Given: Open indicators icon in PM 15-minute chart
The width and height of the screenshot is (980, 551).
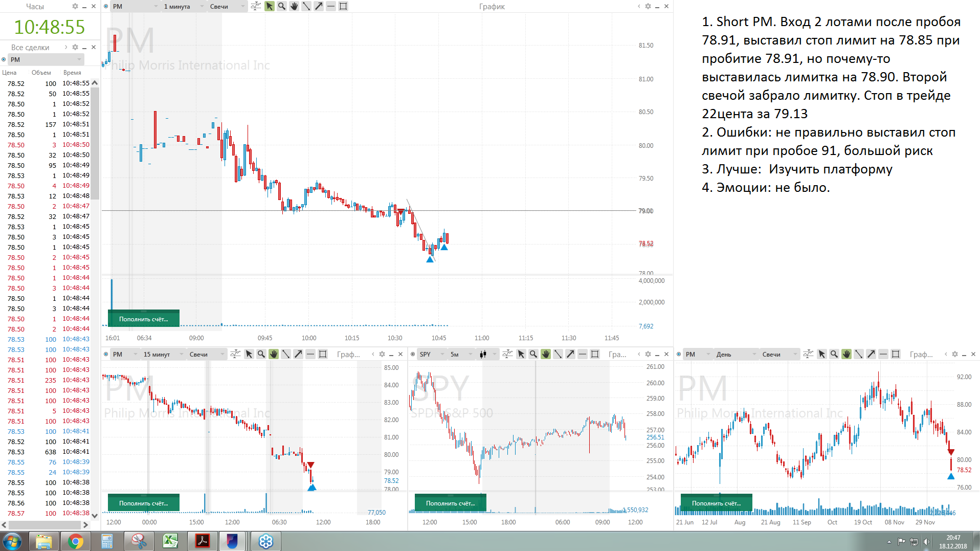Looking at the screenshot, I should coord(235,354).
